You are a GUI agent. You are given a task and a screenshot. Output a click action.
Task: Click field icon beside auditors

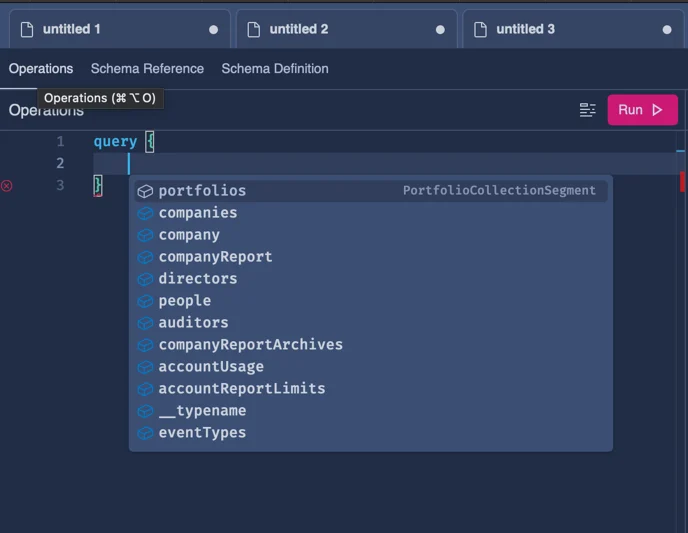tap(145, 323)
